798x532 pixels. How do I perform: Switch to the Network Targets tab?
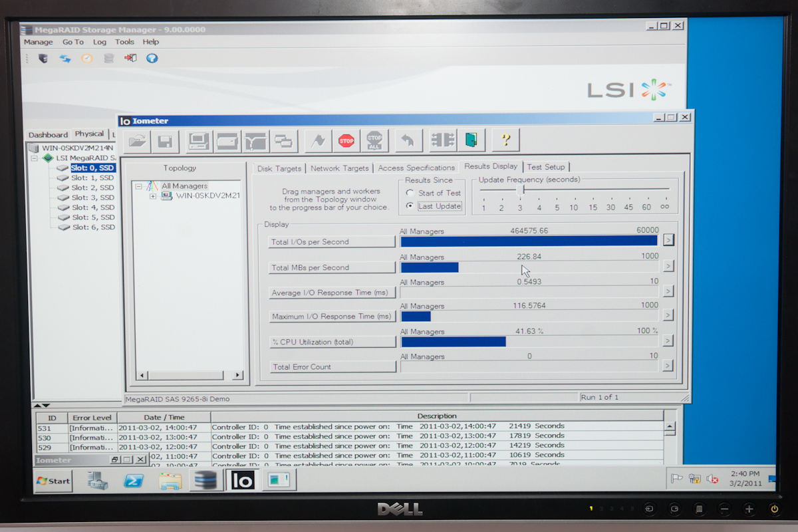coord(340,168)
